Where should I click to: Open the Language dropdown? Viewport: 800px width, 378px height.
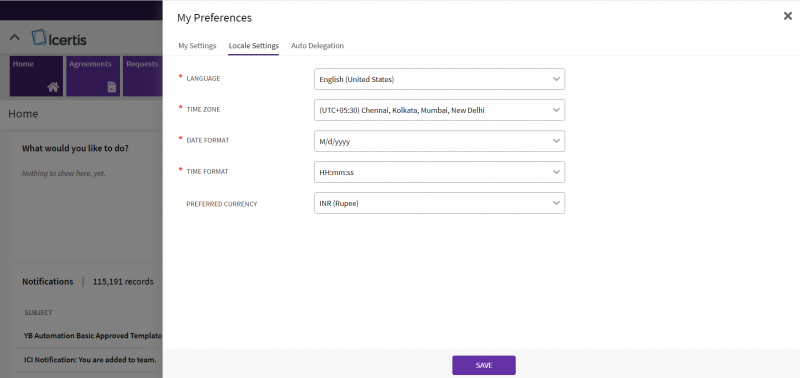439,79
